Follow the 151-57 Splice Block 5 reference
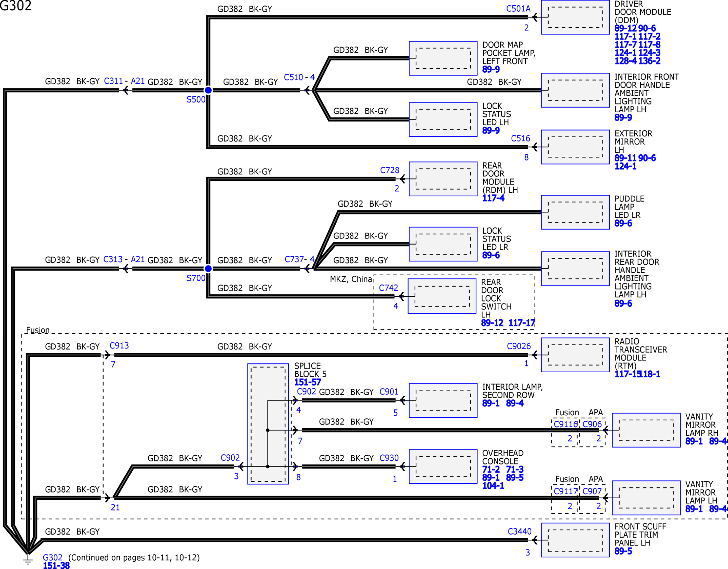The image size is (728, 569). 308,383
